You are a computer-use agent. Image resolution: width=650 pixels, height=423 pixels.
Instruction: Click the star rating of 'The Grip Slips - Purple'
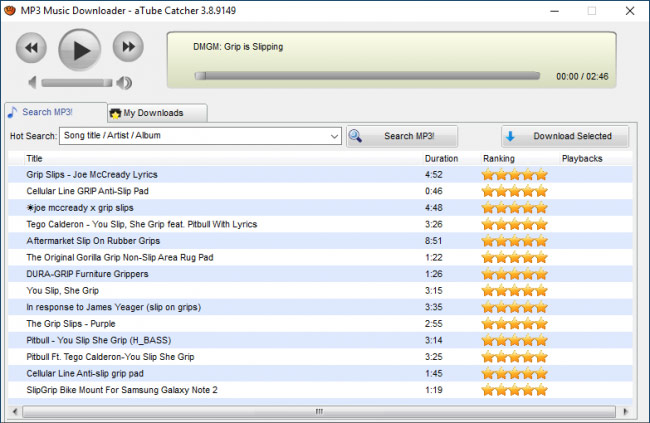[x=514, y=324]
